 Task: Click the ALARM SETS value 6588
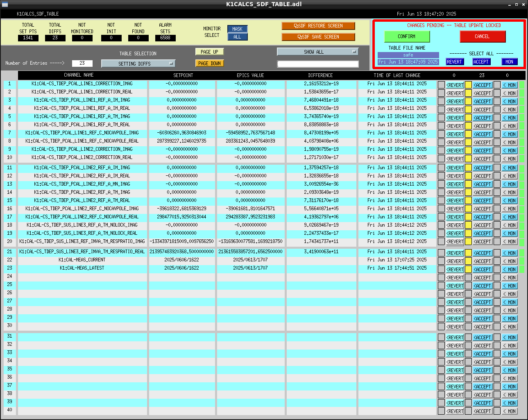(165, 38)
